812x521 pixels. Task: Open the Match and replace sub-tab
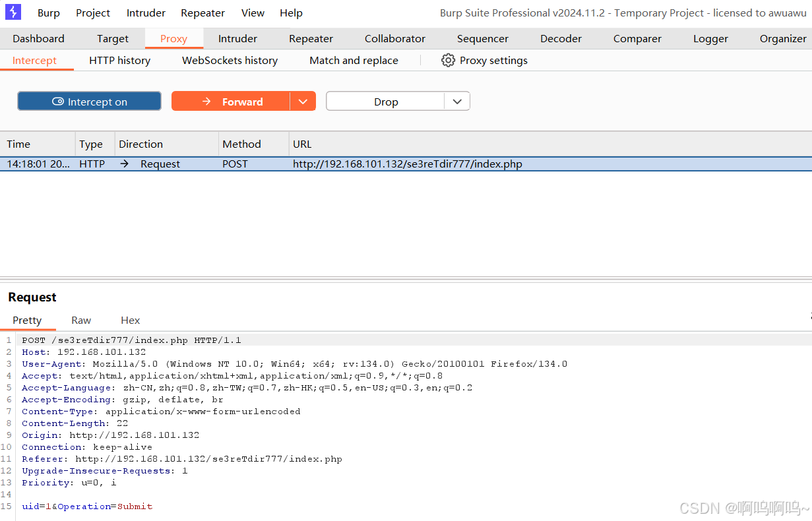[354, 61]
